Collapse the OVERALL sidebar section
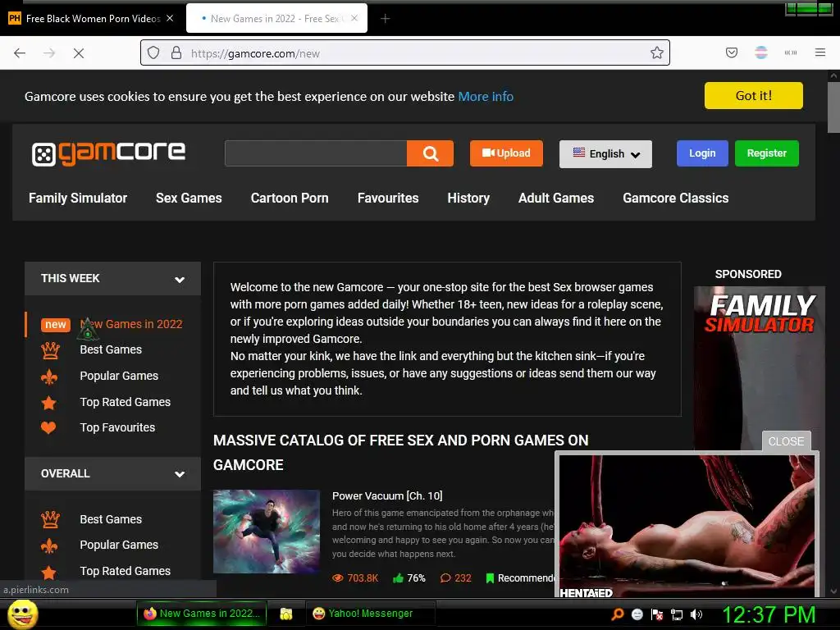The height and width of the screenshot is (630, 840). (x=180, y=474)
